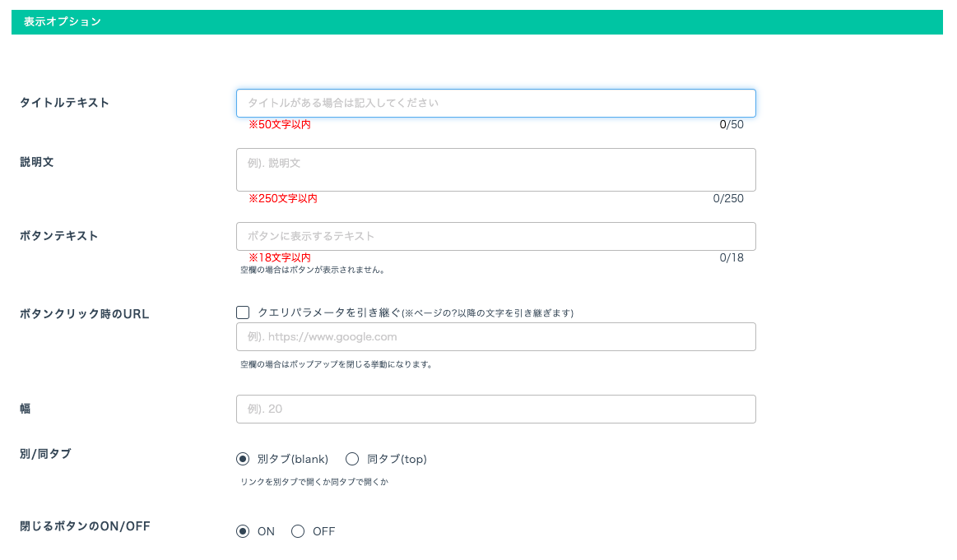Click the URL field with google.com placeholder
The width and height of the screenshot is (957, 560).
(495, 336)
